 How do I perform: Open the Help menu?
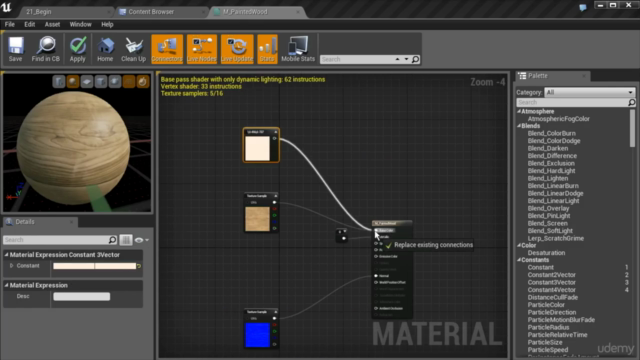tap(107, 24)
